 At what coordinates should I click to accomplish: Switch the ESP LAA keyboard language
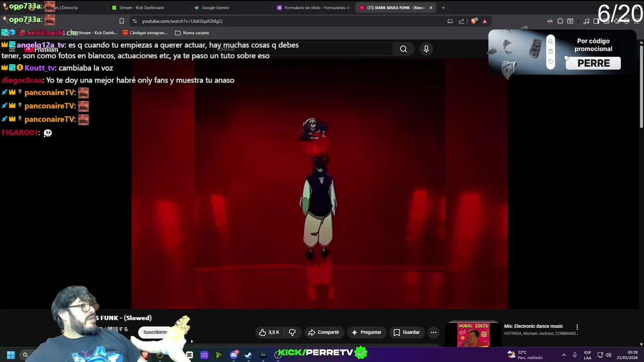[587, 355]
